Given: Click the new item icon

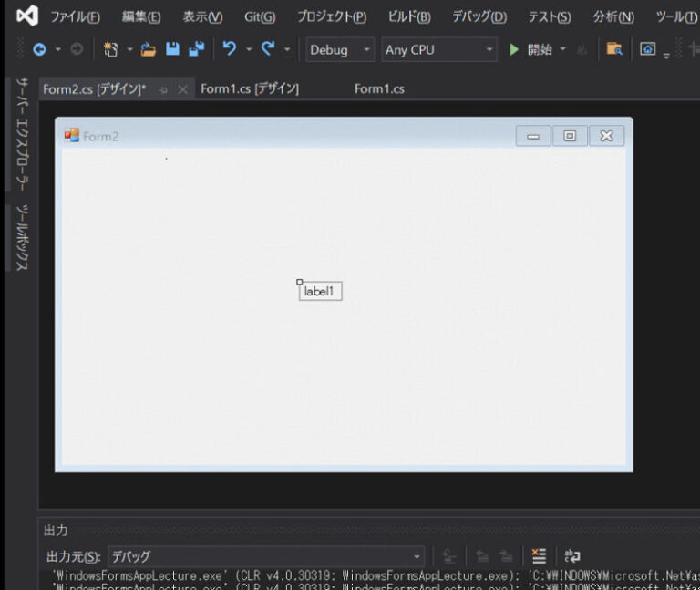Looking at the screenshot, I should tap(110, 49).
